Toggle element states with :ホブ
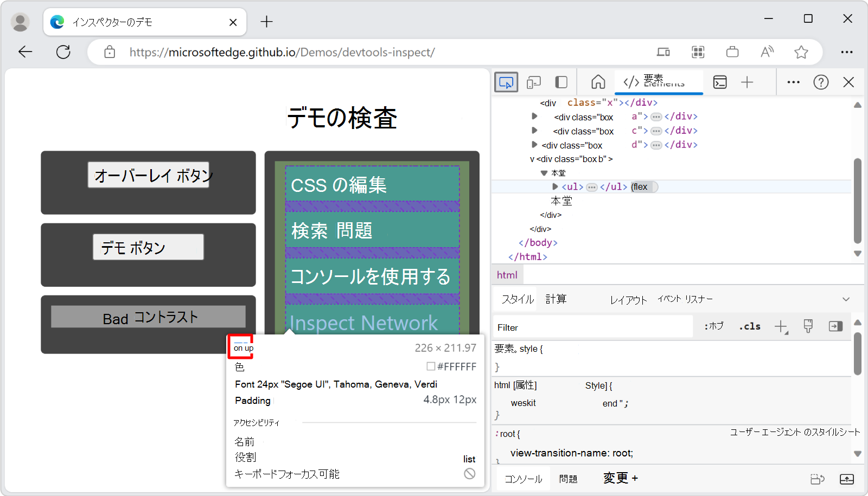This screenshot has width=868, height=496. 713,326
